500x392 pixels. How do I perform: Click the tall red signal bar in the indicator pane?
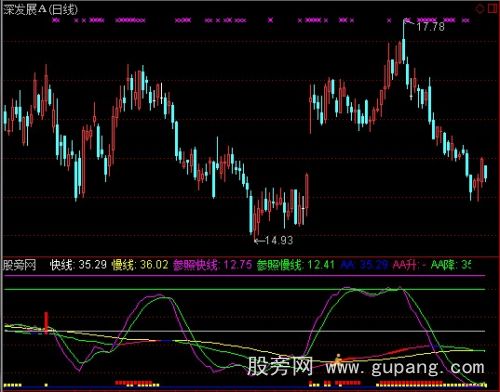46,322
